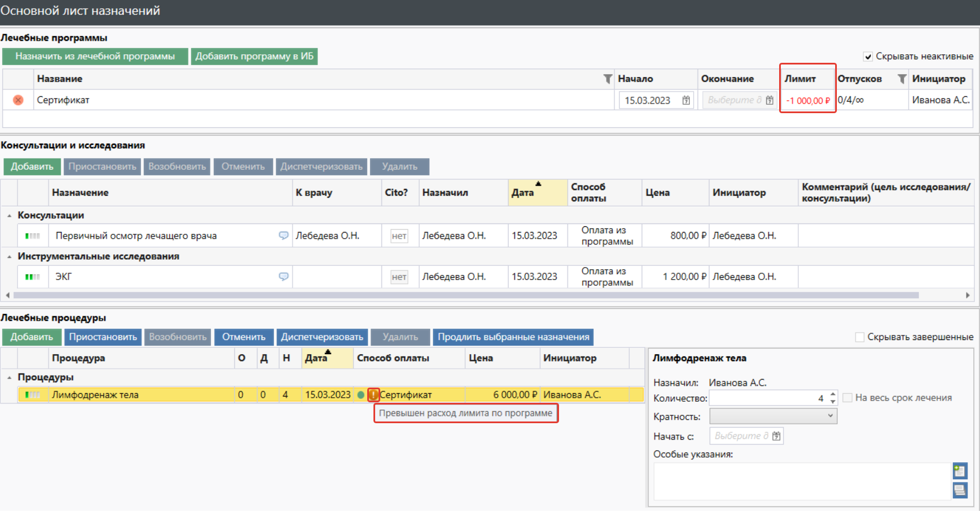
Task: Collapse the Консультации group
Action: pyautogui.click(x=10, y=216)
